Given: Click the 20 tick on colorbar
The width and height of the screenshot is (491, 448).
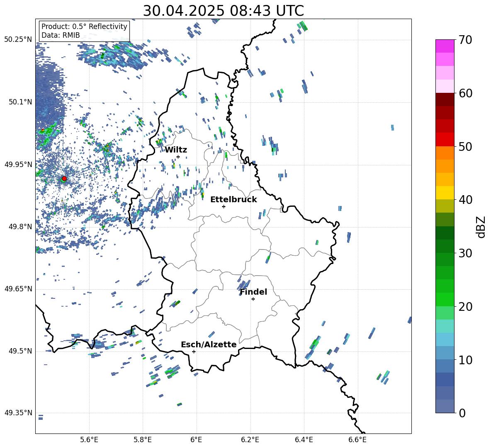Looking at the screenshot, I should coord(465,307).
